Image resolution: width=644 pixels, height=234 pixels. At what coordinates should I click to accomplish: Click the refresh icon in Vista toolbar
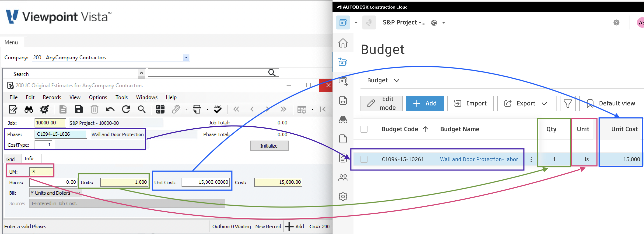(x=126, y=109)
